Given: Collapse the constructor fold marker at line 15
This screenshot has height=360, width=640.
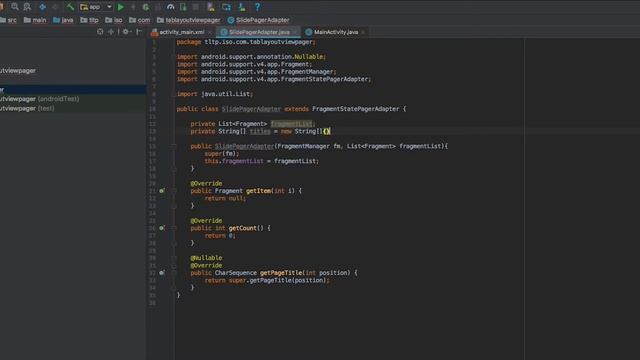Looking at the screenshot, I should [173, 146].
